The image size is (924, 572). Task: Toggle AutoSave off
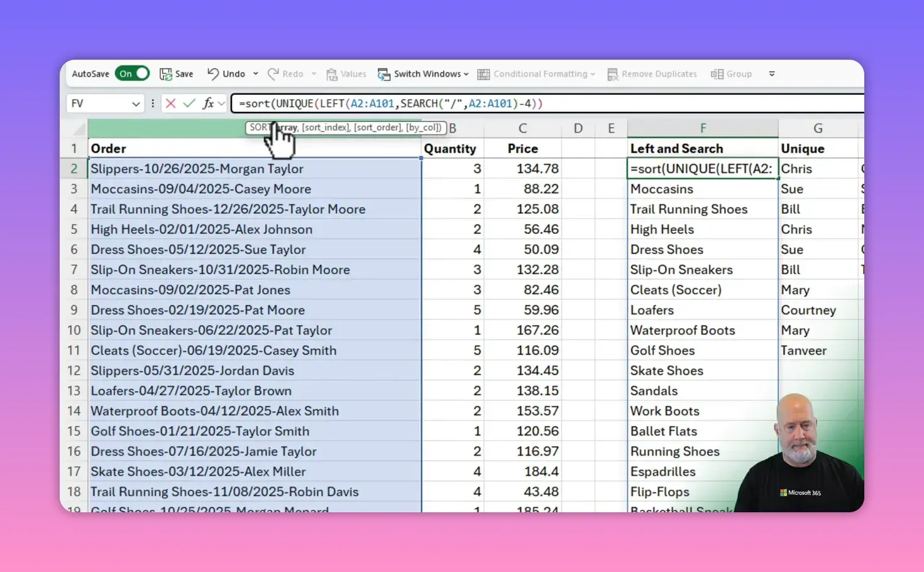[x=131, y=73]
